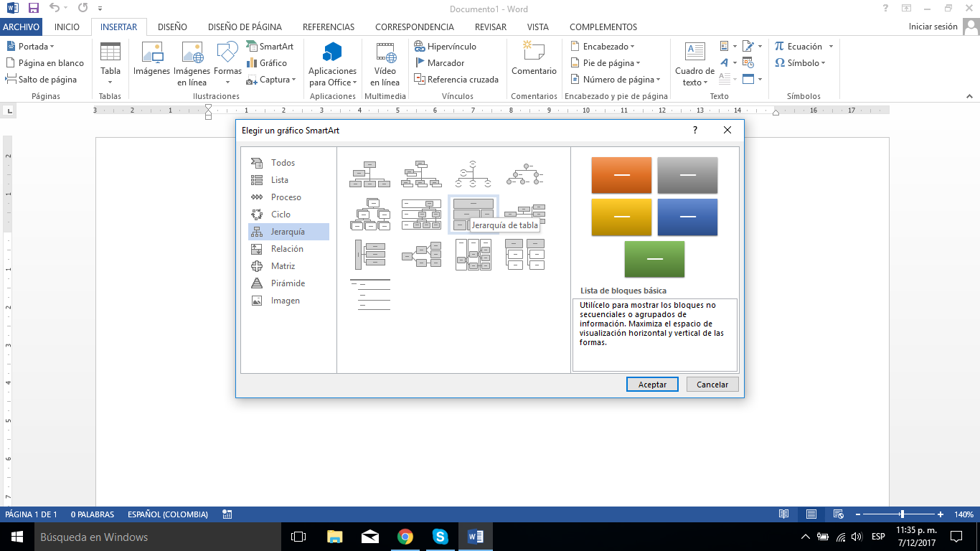Click the Save icon in the quick access toolbar
The height and width of the screenshot is (551, 980).
pyautogui.click(x=33, y=9)
